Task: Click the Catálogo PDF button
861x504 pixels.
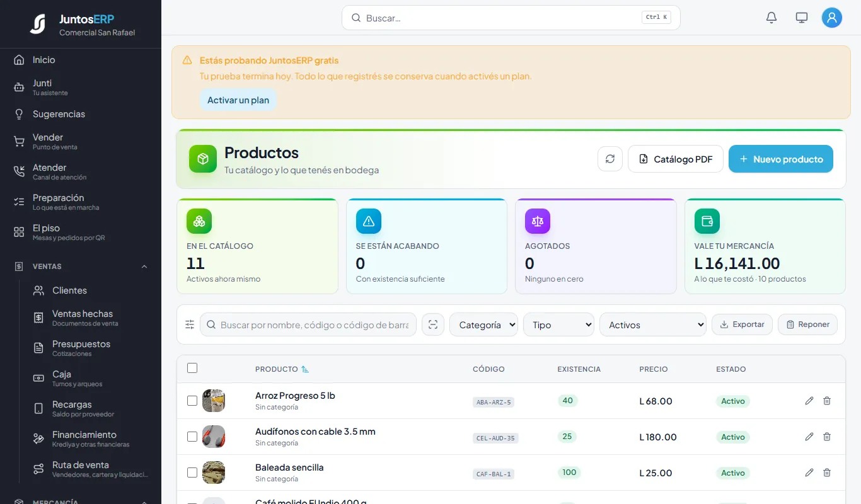Action: tap(676, 159)
